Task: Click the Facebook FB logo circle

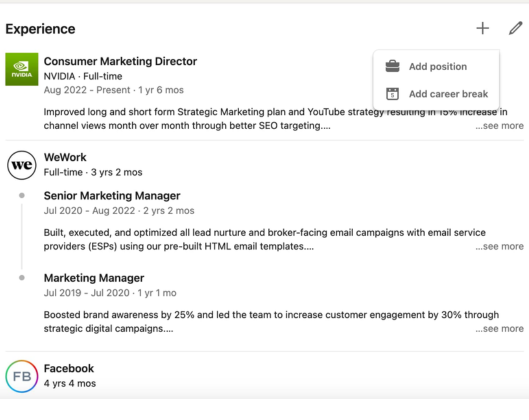Action: (22, 376)
